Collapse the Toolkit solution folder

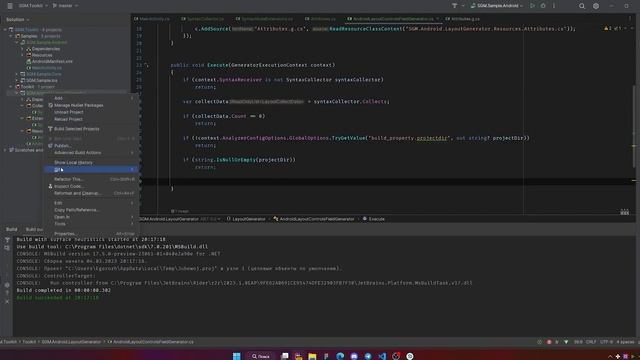click(x=11, y=87)
